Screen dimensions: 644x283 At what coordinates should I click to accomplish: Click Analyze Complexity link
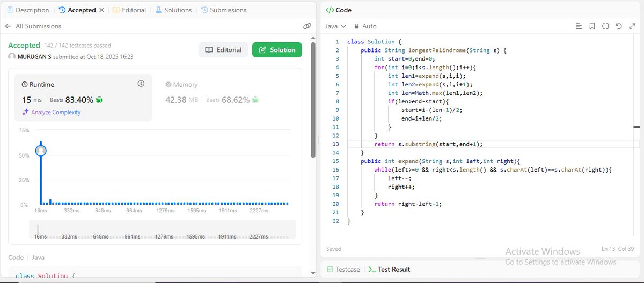tap(51, 112)
